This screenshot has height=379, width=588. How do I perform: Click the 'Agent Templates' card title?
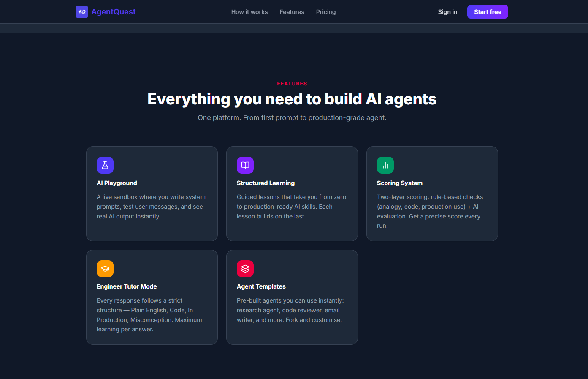click(x=261, y=286)
